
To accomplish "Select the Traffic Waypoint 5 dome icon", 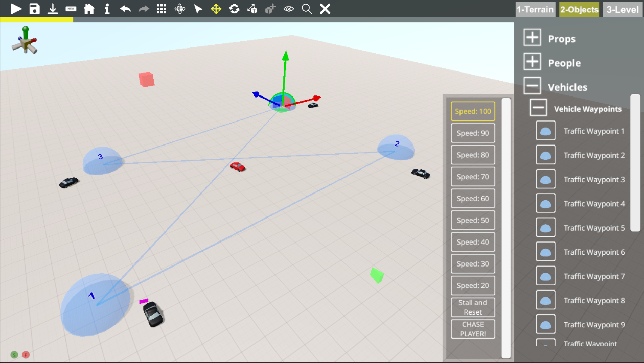I will pyautogui.click(x=546, y=227).
